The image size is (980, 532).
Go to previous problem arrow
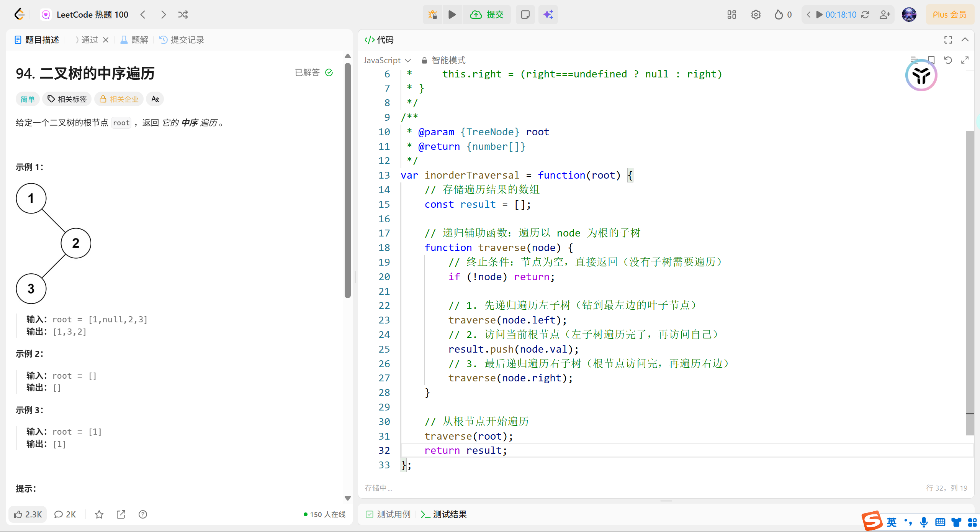coord(143,15)
